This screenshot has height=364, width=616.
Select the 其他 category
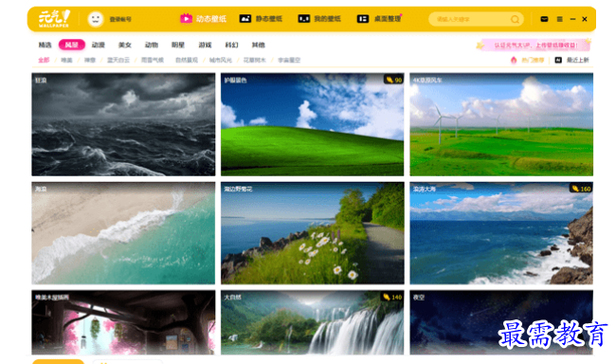click(258, 45)
